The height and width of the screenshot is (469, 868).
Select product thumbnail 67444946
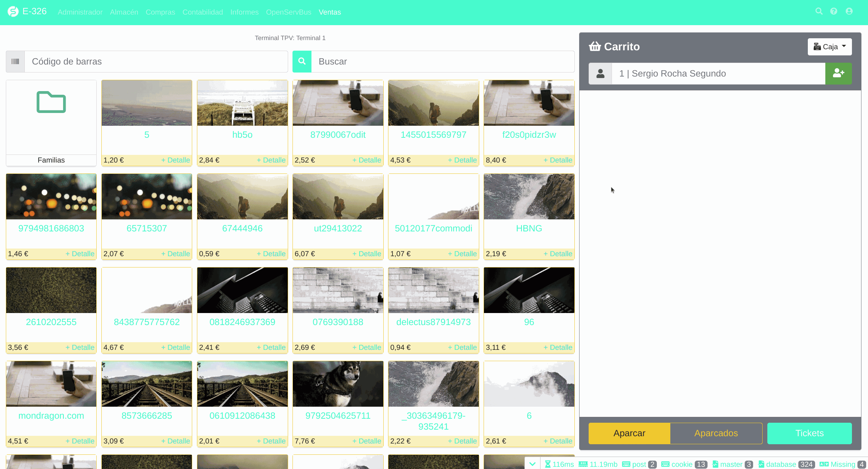tap(243, 197)
